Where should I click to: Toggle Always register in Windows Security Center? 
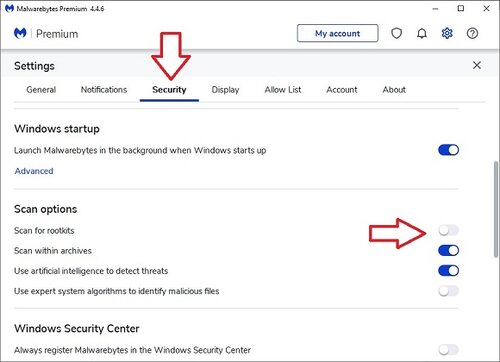point(449,350)
